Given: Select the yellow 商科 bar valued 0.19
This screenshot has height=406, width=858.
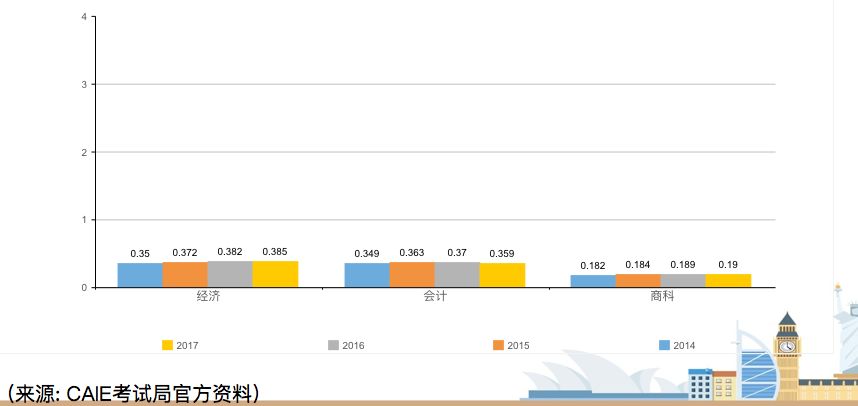Looking at the screenshot, I should pyautogui.click(x=728, y=280).
